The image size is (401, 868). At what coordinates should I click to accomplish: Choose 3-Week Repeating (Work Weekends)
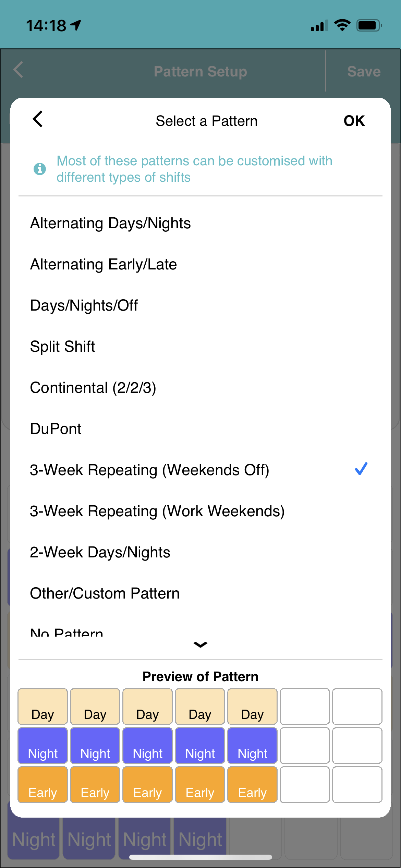click(x=157, y=510)
